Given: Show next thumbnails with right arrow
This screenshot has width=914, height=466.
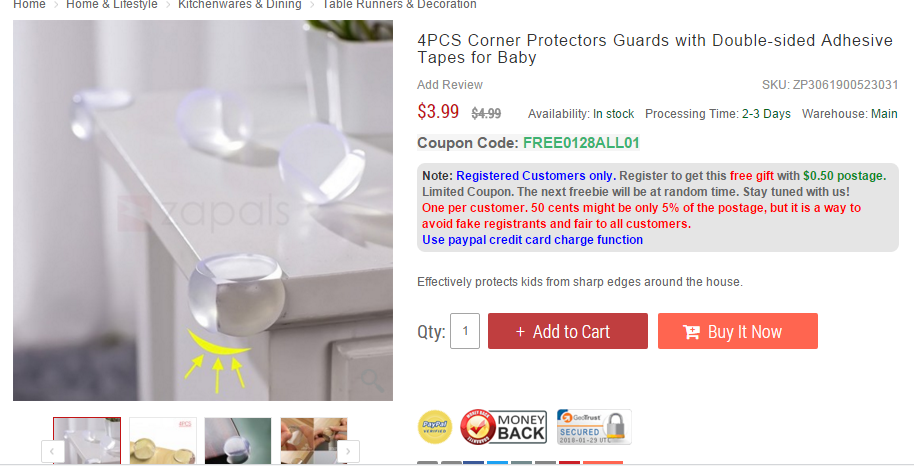Looking at the screenshot, I should 348,451.
